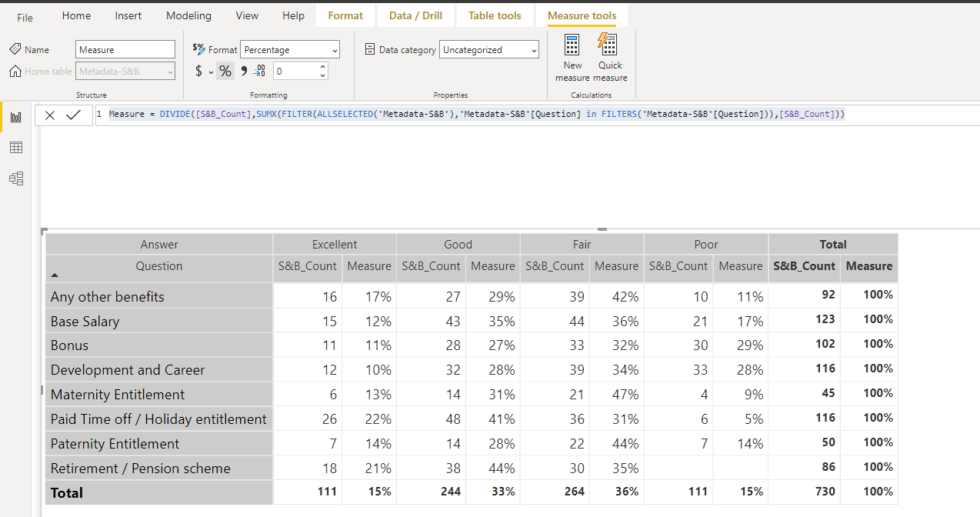The width and height of the screenshot is (980, 517).
Task: Decrease decimal places with down arrow
Action: click(x=323, y=75)
